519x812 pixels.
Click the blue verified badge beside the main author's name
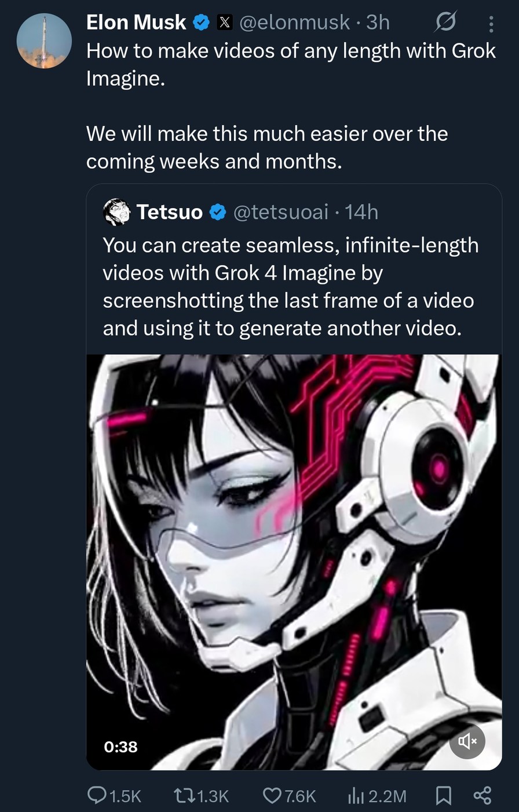(x=201, y=23)
